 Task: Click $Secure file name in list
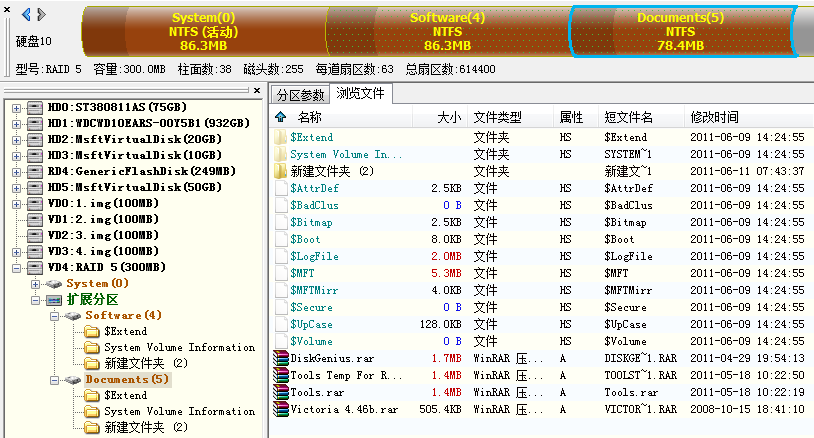point(311,308)
